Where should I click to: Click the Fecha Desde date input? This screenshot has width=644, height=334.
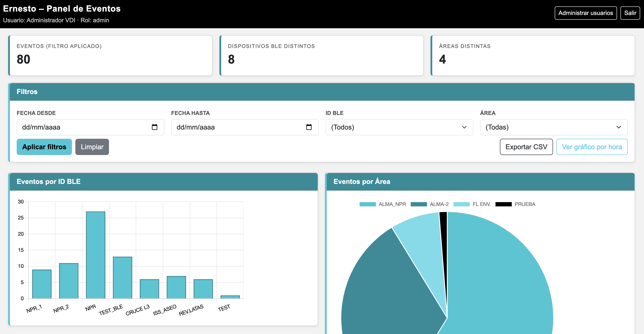[x=90, y=127]
